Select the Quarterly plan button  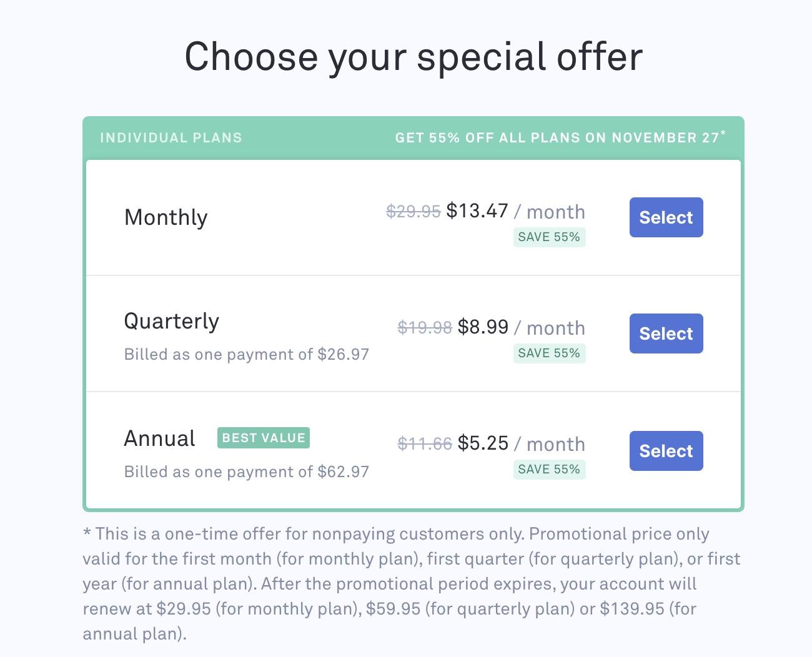[666, 333]
